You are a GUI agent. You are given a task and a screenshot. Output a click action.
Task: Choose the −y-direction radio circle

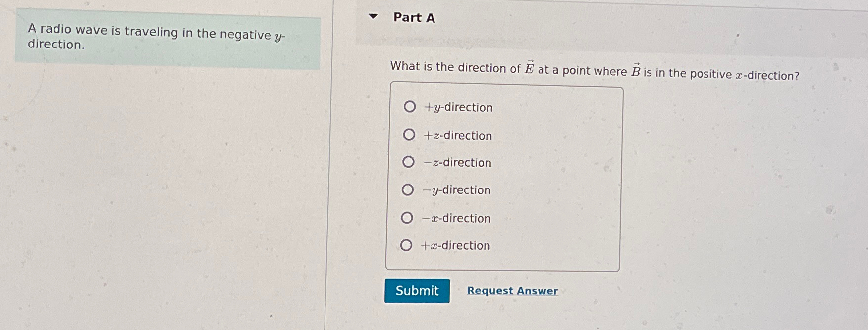pos(408,189)
